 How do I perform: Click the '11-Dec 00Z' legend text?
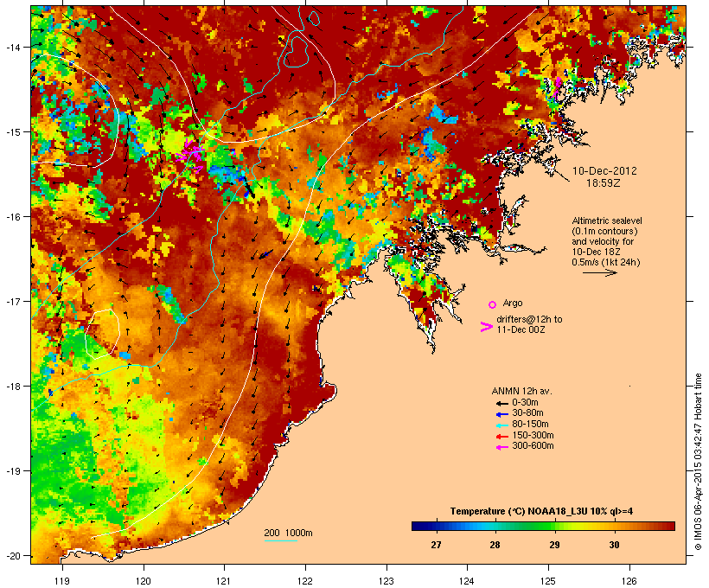[x=521, y=329]
